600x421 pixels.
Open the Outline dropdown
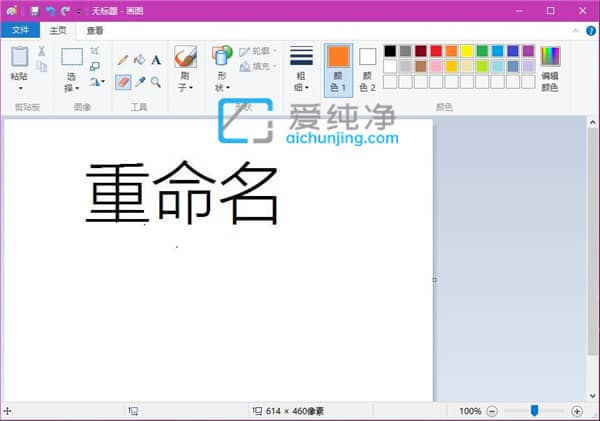tap(258, 51)
